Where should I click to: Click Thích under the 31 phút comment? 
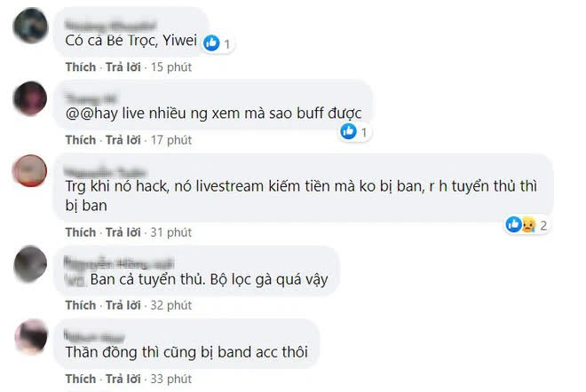(81, 232)
